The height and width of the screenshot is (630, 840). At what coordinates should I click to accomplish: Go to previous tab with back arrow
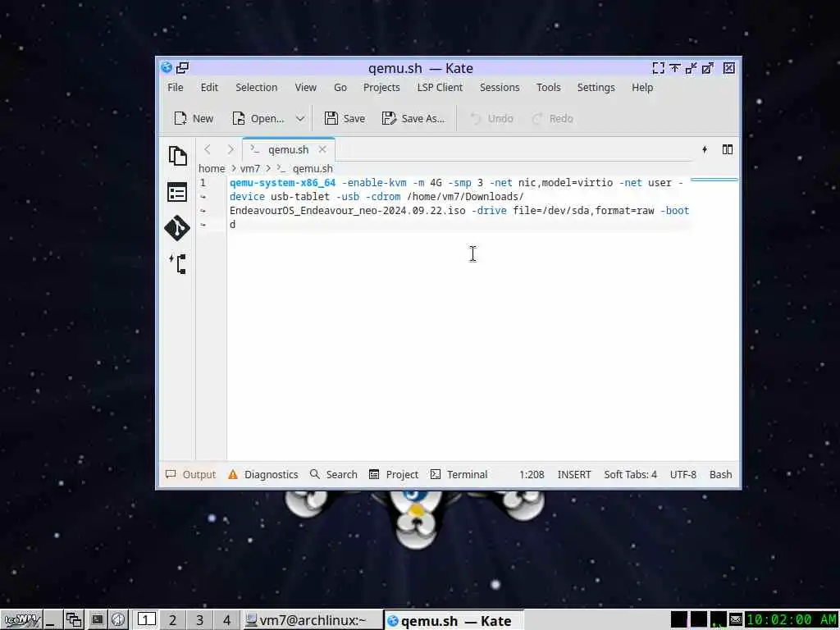coord(208,149)
